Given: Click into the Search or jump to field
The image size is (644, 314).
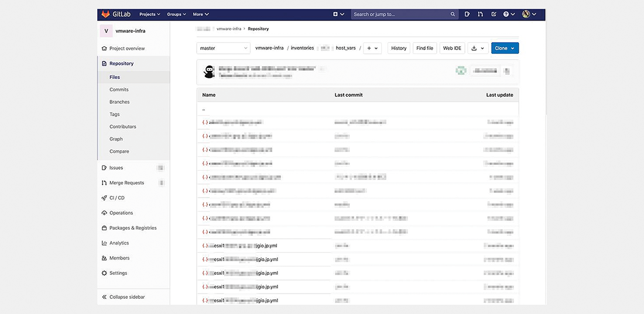Looking at the screenshot, I should [401, 14].
